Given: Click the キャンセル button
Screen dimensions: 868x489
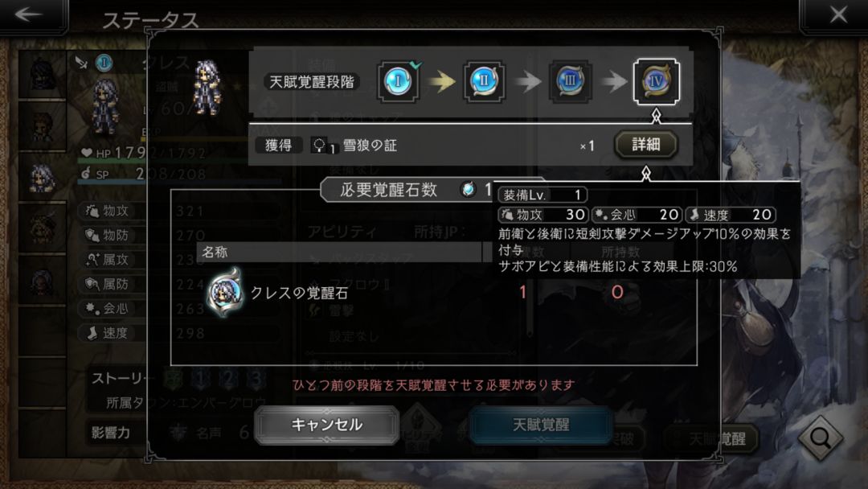Looking at the screenshot, I should 326,425.
